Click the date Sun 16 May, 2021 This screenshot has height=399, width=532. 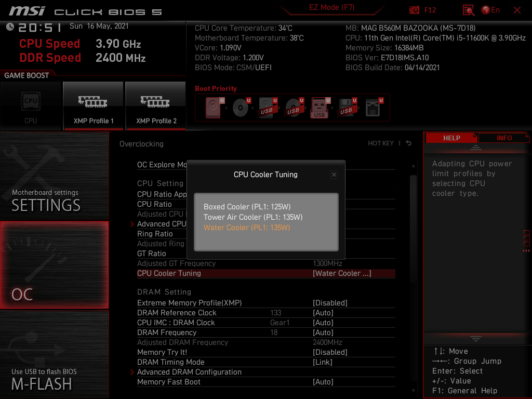99,26
